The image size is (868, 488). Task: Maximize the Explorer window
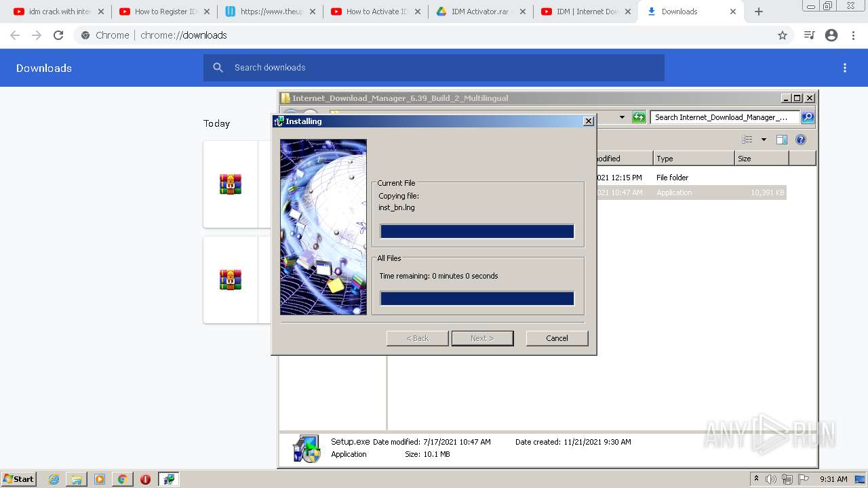point(797,98)
